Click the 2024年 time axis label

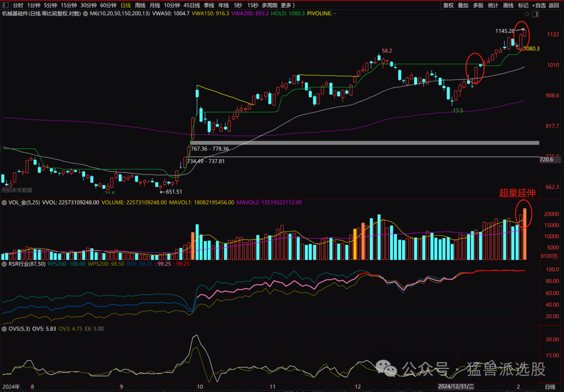pos(11,387)
